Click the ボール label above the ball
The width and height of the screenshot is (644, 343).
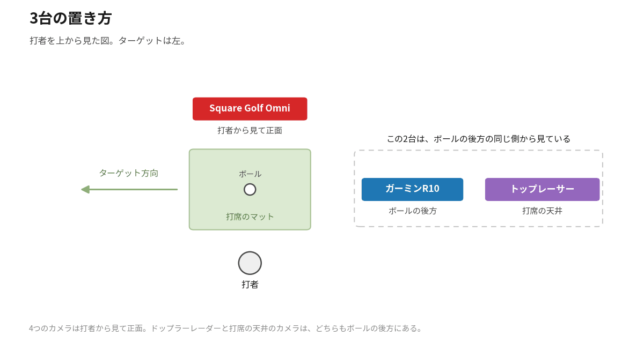click(x=250, y=174)
